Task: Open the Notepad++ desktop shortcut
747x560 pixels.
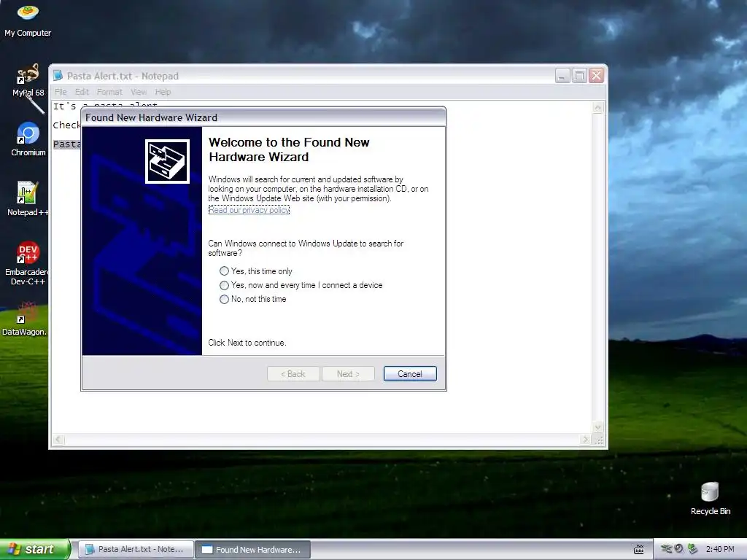Action: pos(28,198)
